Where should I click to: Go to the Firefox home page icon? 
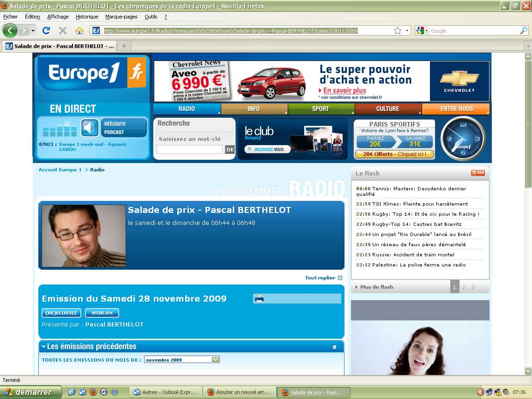pyautogui.click(x=79, y=30)
